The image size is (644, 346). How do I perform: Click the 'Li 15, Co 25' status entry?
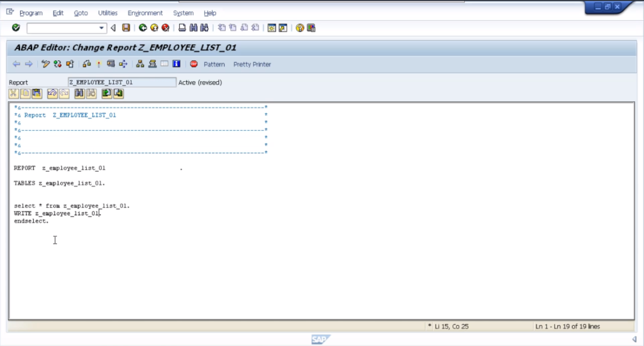pos(452,326)
